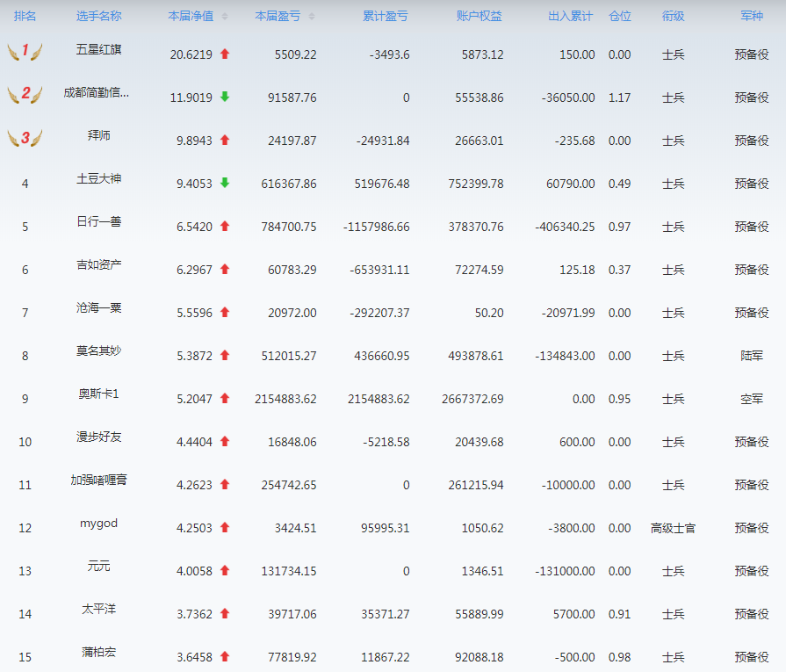Screen dimensions: 786x672
Task: Click red up arrow beside 3.6458
Action: [225, 656]
